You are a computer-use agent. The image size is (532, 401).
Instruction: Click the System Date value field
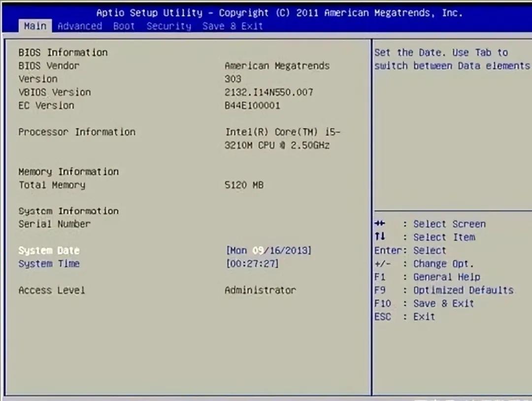tap(268, 250)
